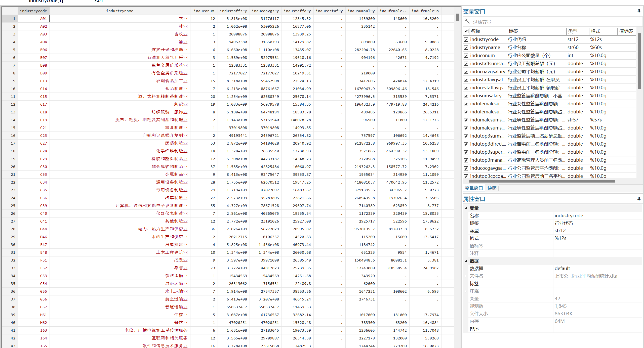Image resolution: width=644 pixels, height=348 pixels.
Task: Switch to the 快照 tab
Action: pyautogui.click(x=492, y=188)
